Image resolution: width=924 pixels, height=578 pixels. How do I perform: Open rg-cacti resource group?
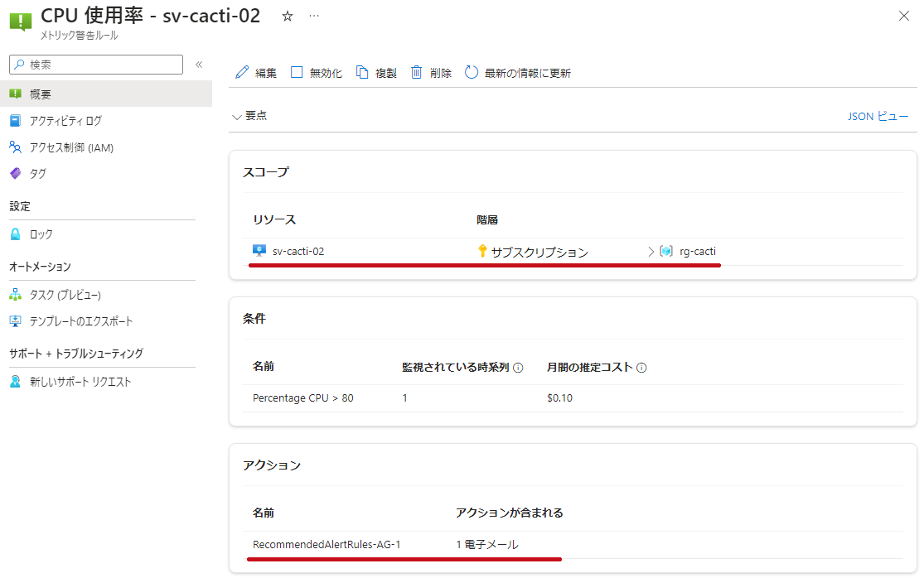tap(698, 252)
